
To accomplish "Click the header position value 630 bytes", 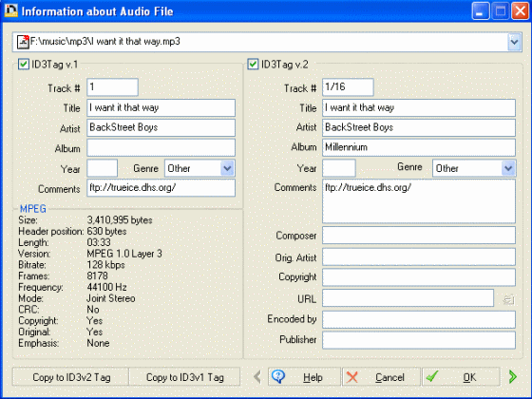I will pos(106,232).
